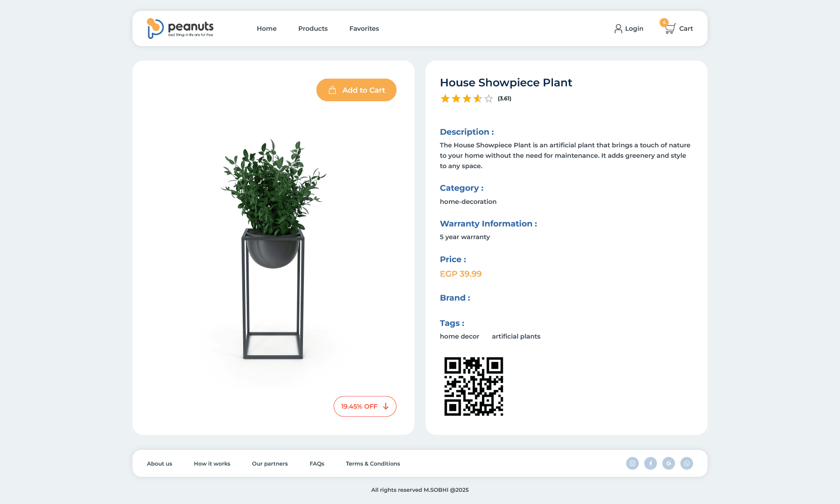The height and width of the screenshot is (504, 840).
Task: Click the cart item count badge
Action: [664, 23]
